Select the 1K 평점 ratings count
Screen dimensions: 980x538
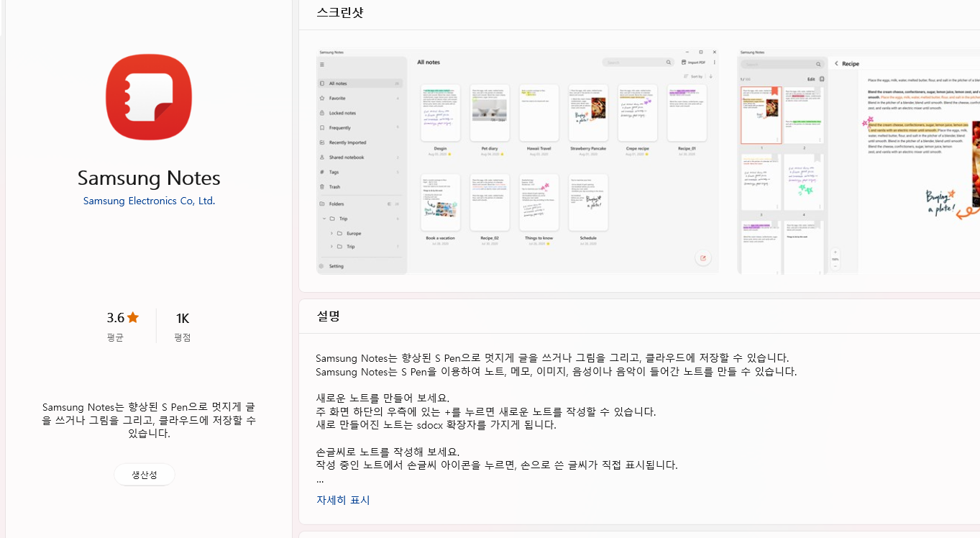point(183,326)
